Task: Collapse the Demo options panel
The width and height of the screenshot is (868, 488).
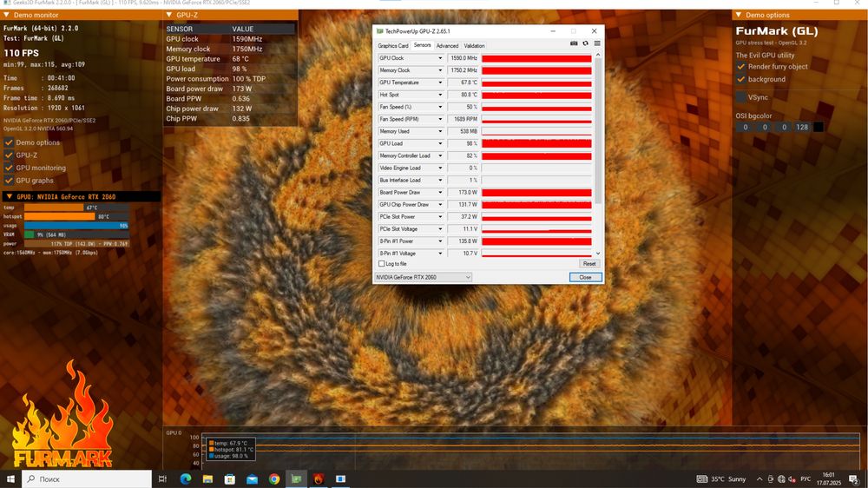Action: 739,15
